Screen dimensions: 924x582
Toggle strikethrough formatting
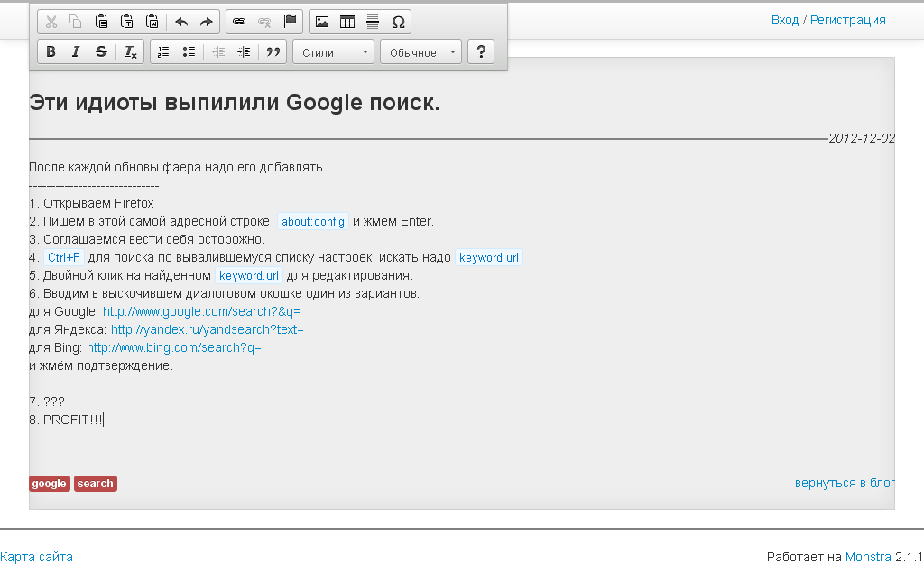pyautogui.click(x=101, y=52)
